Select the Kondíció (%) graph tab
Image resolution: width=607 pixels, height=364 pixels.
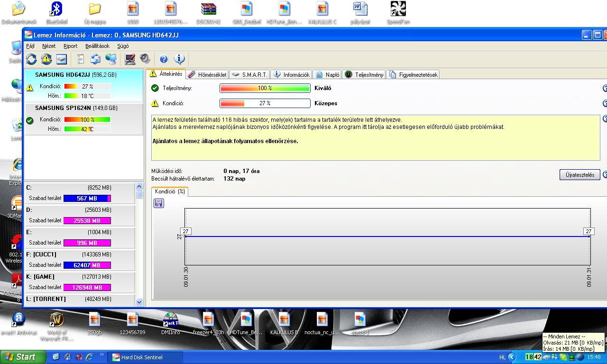[170, 191]
